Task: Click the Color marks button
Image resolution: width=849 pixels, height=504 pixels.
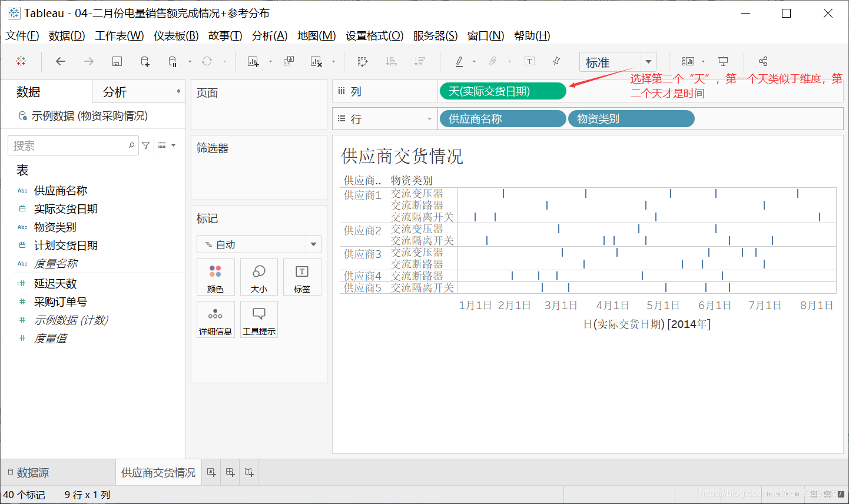Action: click(x=215, y=277)
